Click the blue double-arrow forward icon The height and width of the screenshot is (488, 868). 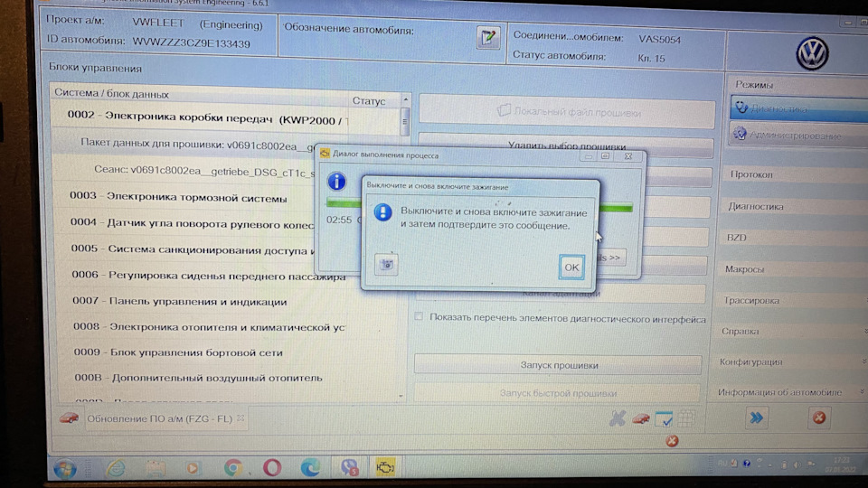[x=756, y=418]
